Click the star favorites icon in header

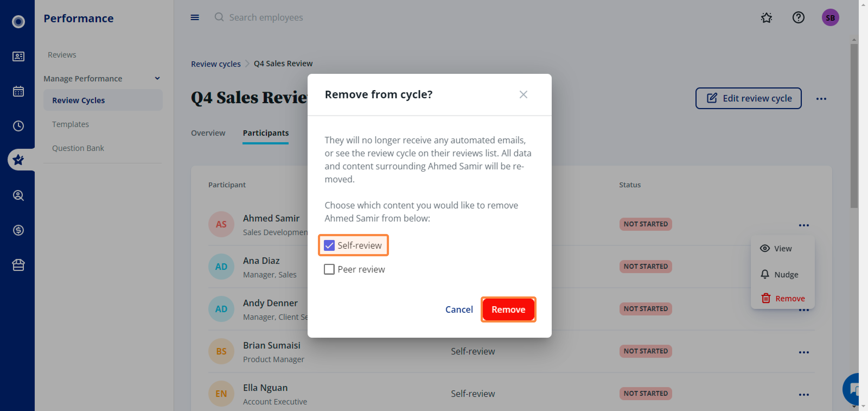pyautogui.click(x=766, y=18)
